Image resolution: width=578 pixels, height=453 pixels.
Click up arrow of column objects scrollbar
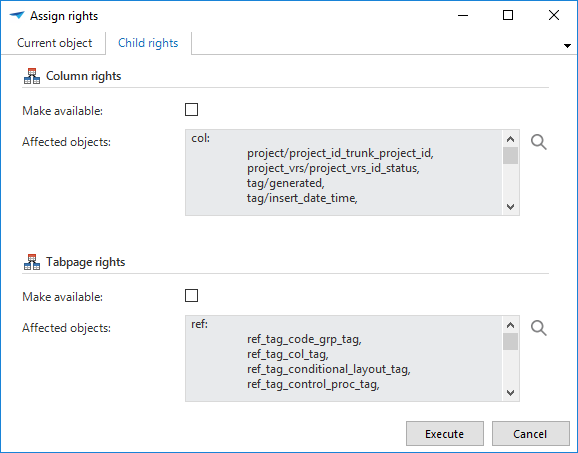[511, 139]
